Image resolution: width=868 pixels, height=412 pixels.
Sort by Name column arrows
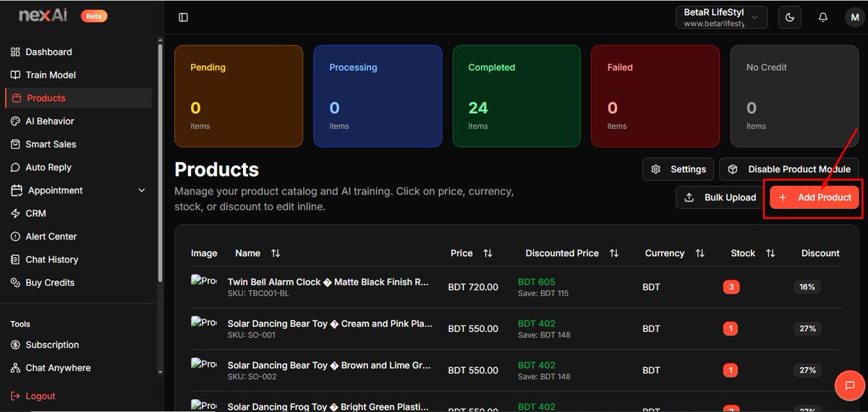click(276, 253)
